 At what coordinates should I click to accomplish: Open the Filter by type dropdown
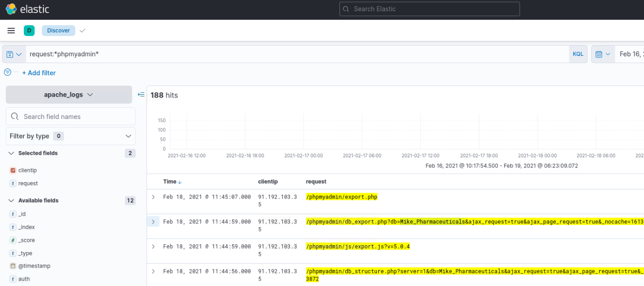pyautogui.click(x=70, y=136)
